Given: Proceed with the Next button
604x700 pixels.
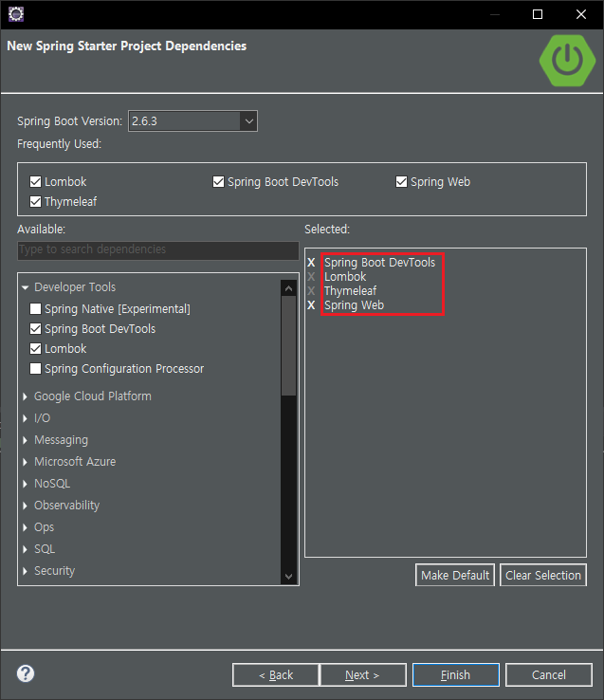Looking at the screenshot, I should coord(362,674).
